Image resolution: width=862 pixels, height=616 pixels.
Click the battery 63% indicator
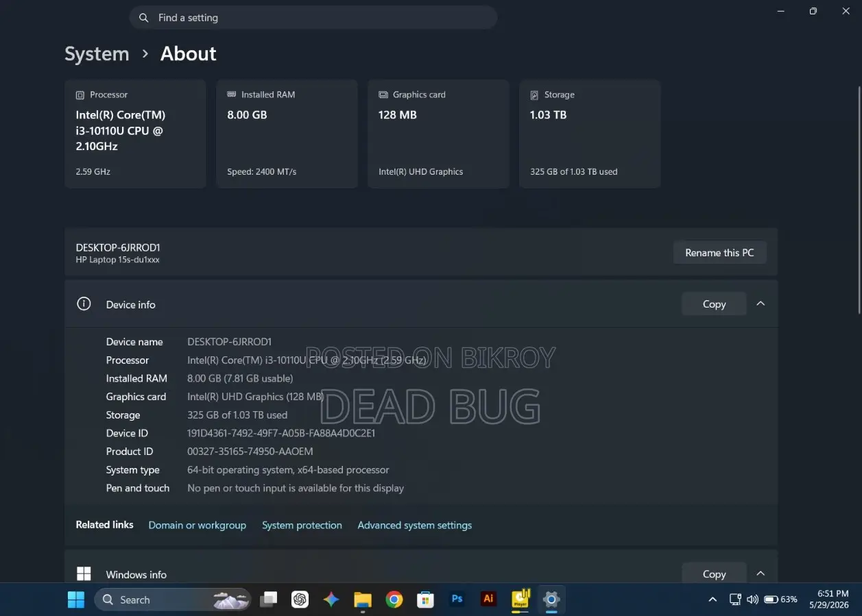[781, 600]
